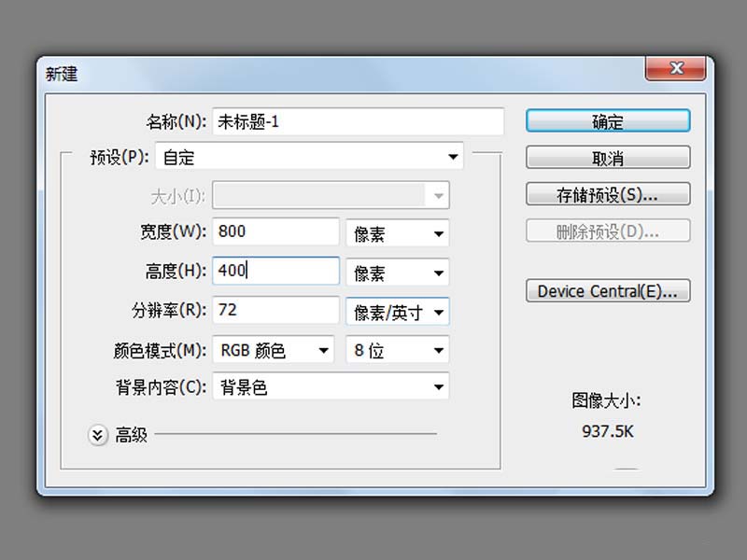Viewport: 747px width, 560px height.
Task: Click the 宽度(W): label
Action: [174, 231]
